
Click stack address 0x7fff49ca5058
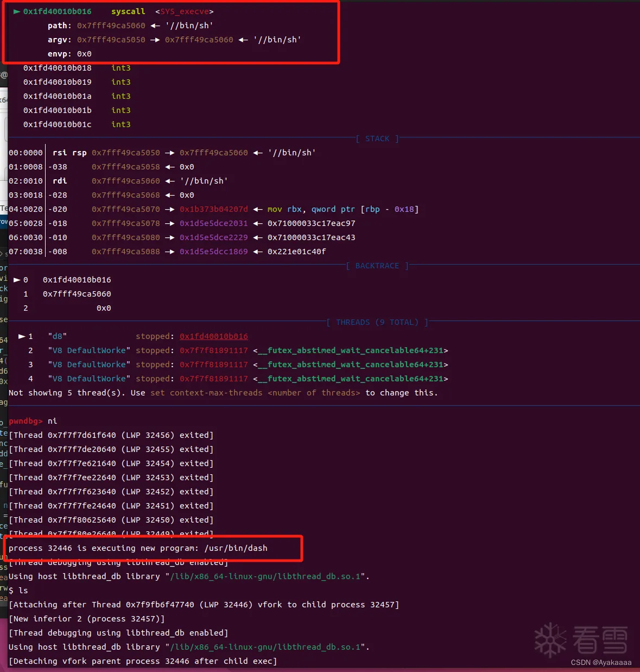(126, 167)
